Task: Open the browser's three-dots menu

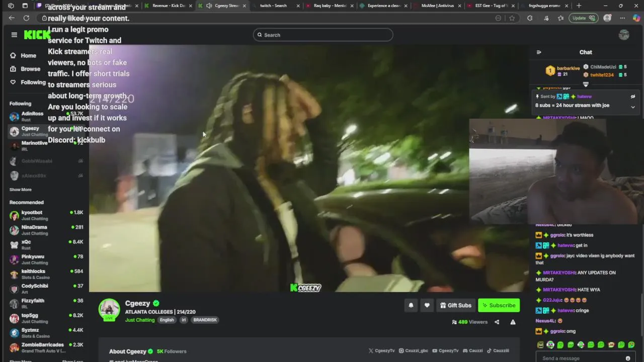Action: pyautogui.click(x=622, y=18)
